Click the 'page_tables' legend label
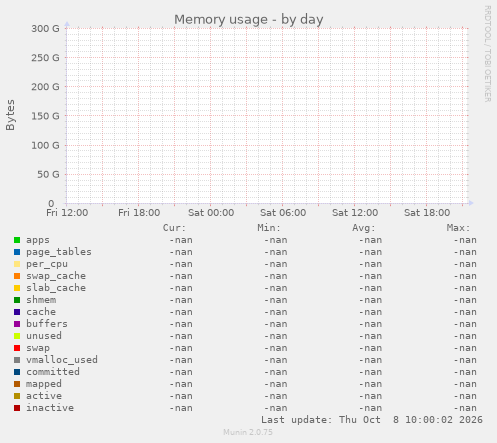Image resolution: width=497 pixels, height=443 pixels. [59, 252]
